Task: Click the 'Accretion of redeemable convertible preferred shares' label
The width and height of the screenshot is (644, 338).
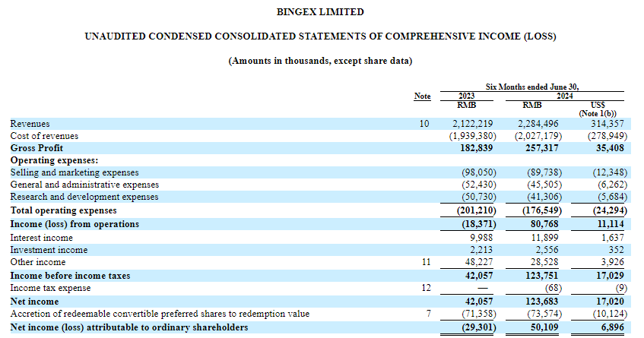Action: coord(160,314)
